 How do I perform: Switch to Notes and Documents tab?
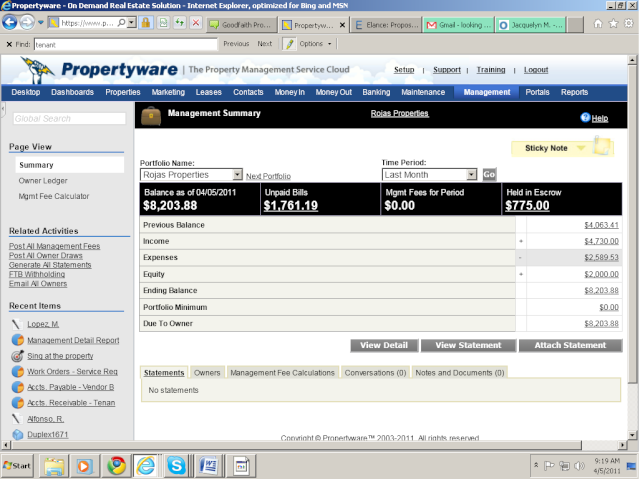pos(460,373)
